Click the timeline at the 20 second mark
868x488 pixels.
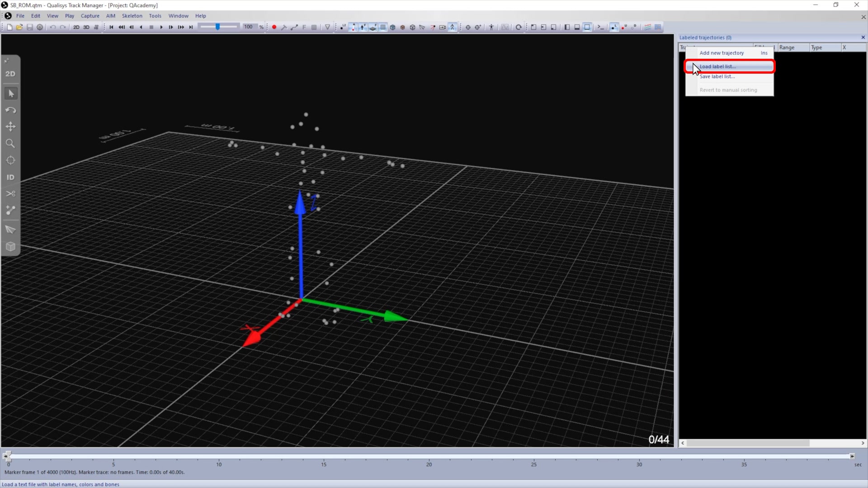429,457
